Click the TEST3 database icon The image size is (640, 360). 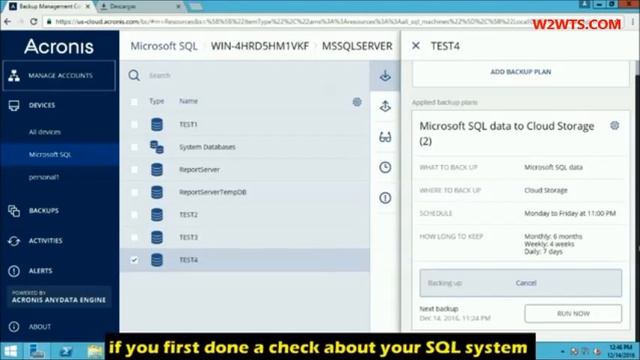tap(157, 237)
